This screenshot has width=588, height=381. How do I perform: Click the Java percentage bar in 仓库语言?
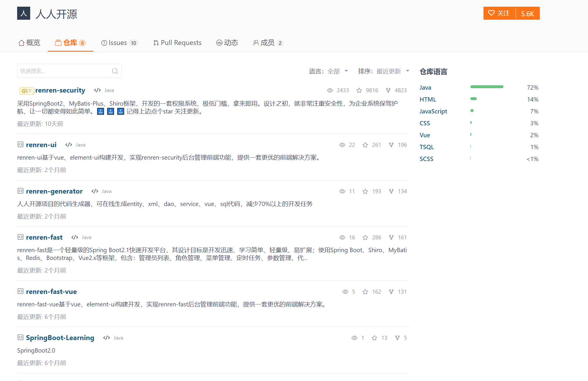(x=487, y=87)
